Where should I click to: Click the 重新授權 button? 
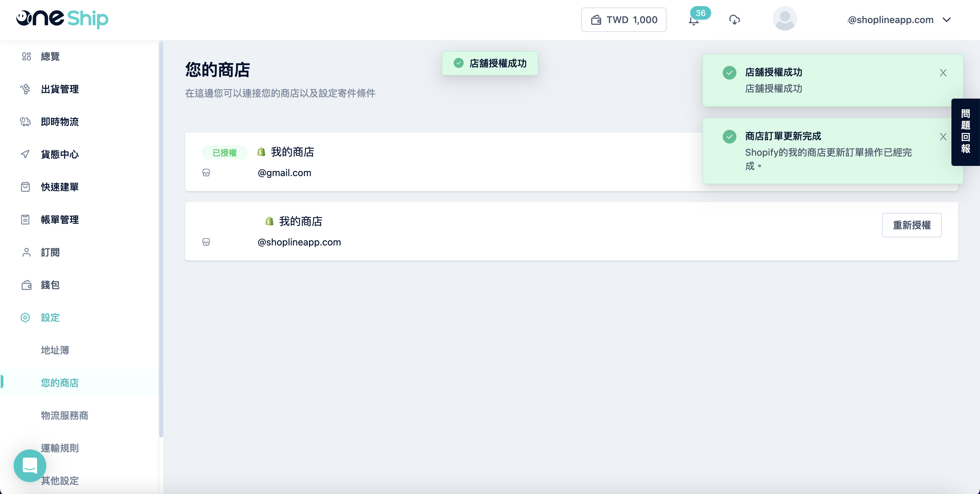(x=912, y=225)
